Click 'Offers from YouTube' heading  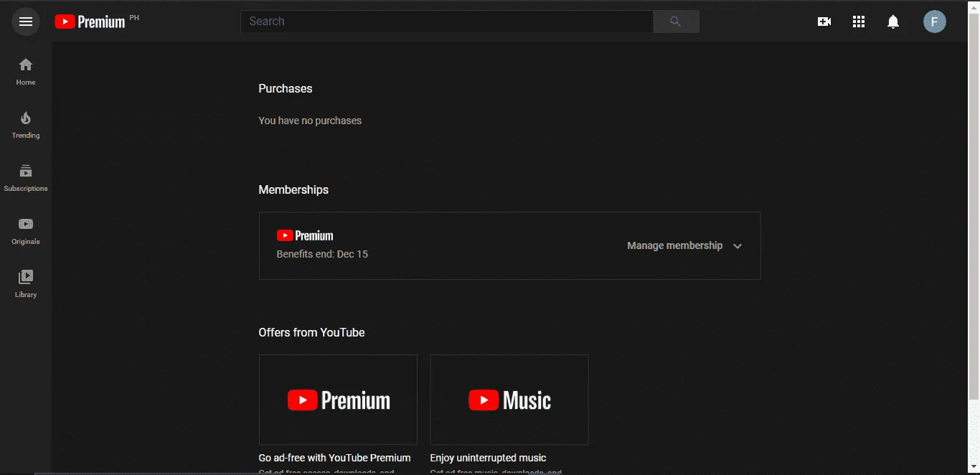click(311, 332)
